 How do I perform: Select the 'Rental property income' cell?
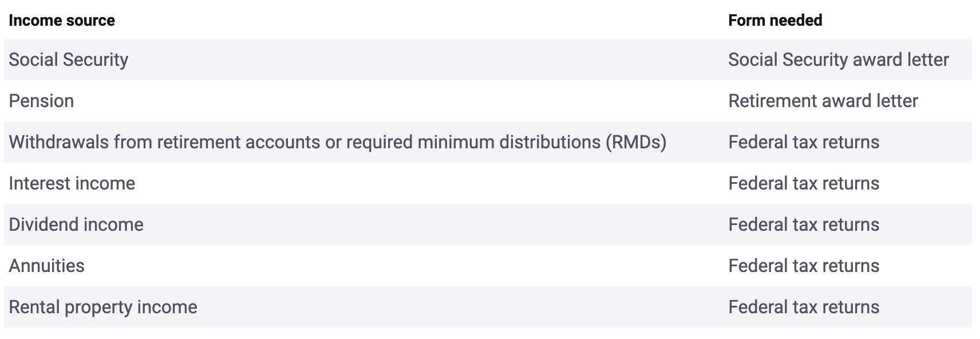(103, 307)
